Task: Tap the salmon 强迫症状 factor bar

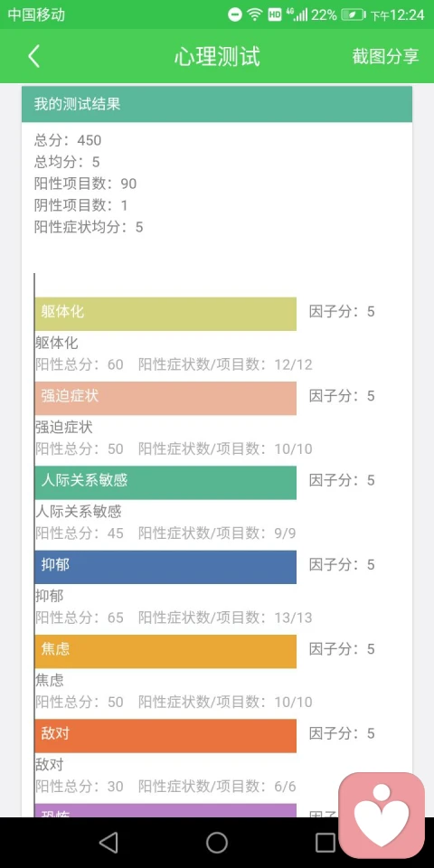Action: [x=165, y=398]
